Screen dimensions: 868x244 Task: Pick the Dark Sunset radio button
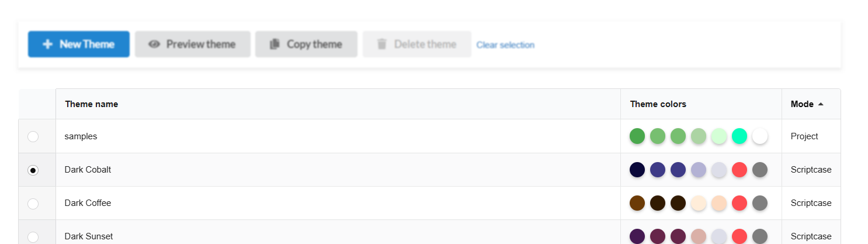33,236
